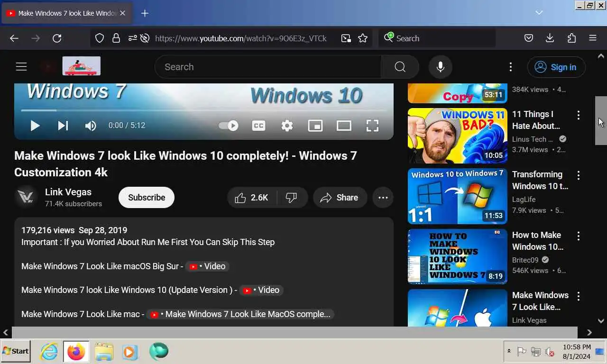Close the Make Windows 7 look tab
The image size is (607, 364).
[122, 13]
